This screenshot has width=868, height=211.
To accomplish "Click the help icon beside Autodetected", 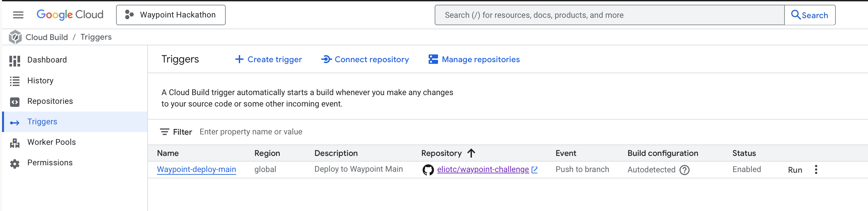I will [684, 170].
